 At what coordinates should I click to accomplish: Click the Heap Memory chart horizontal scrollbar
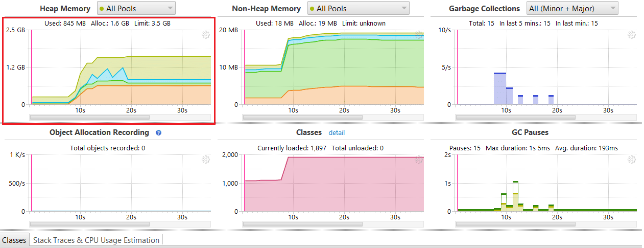90,117
